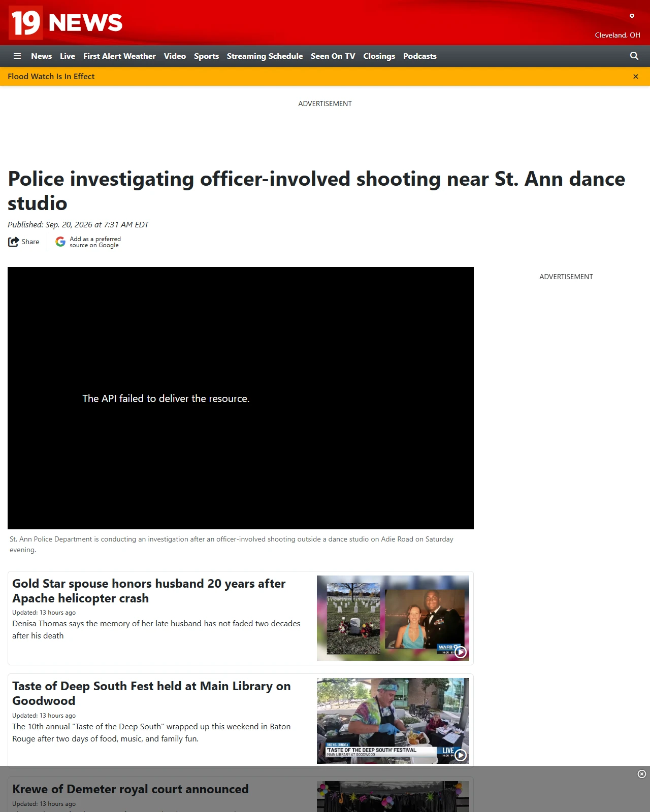Screen dimensions: 650x812
Task: Click the Share button label
Action: click(30, 242)
